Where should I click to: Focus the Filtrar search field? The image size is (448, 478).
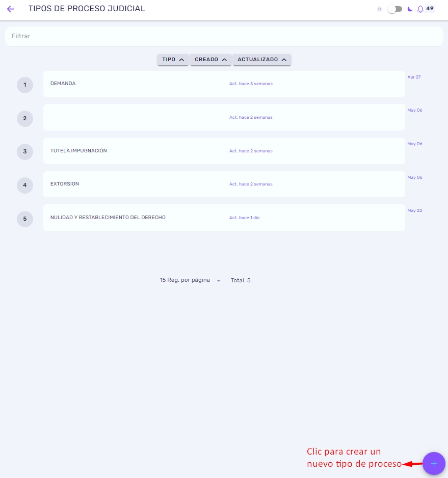click(224, 36)
